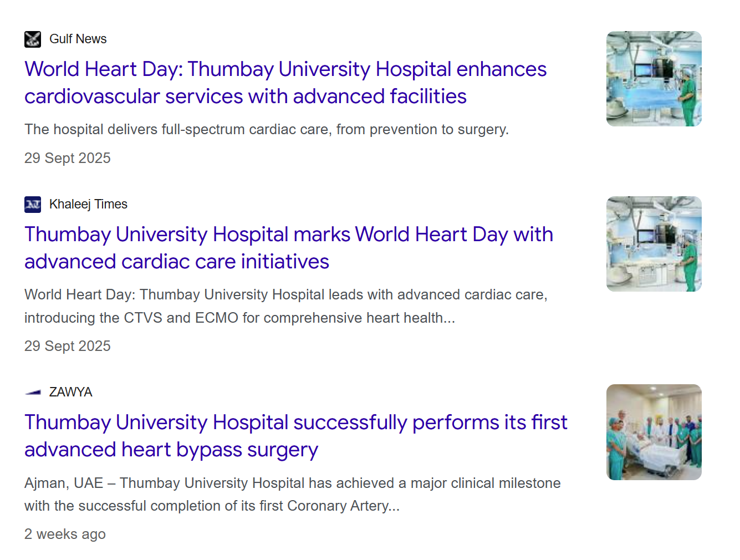Click the full-spectrum cardiac care snippet text

click(x=266, y=130)
